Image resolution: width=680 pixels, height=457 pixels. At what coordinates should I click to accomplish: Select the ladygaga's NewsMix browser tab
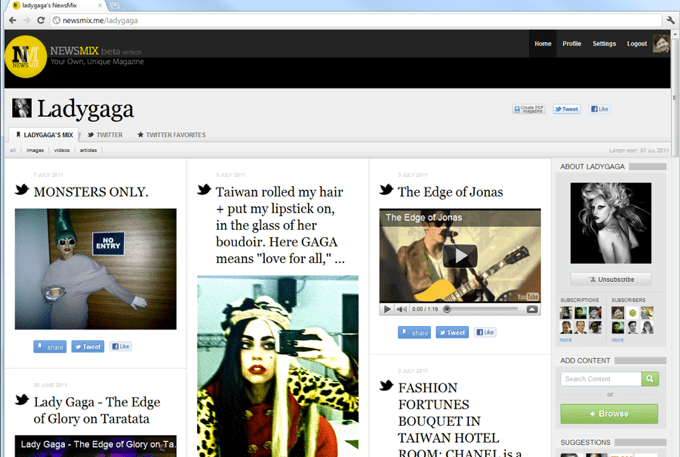[x=57, y=6]
